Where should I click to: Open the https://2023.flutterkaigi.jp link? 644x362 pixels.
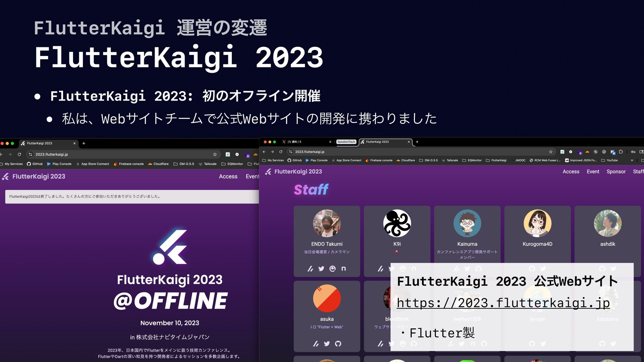click(x=503, y=303)
